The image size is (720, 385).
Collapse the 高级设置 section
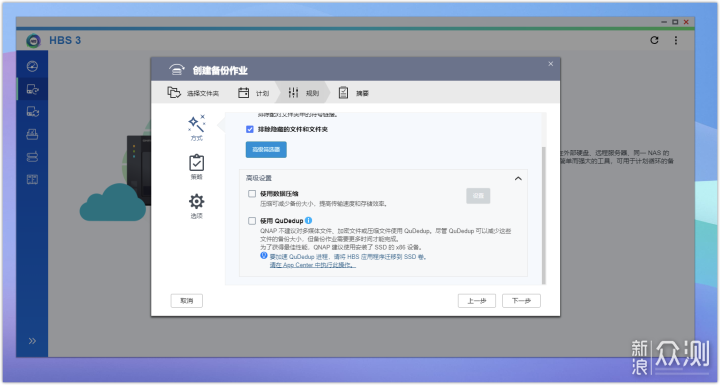click(x=518, y=178)
